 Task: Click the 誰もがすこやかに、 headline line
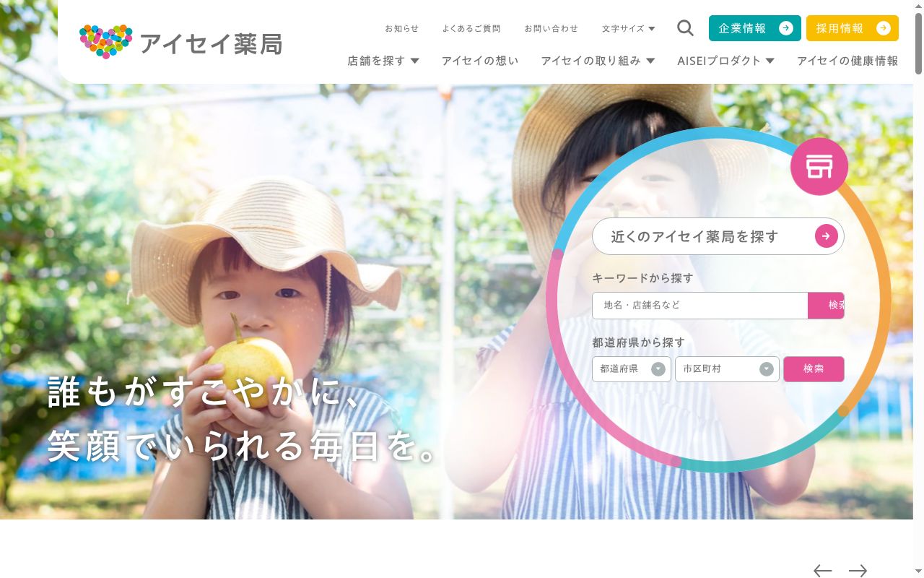coord(203,392)
